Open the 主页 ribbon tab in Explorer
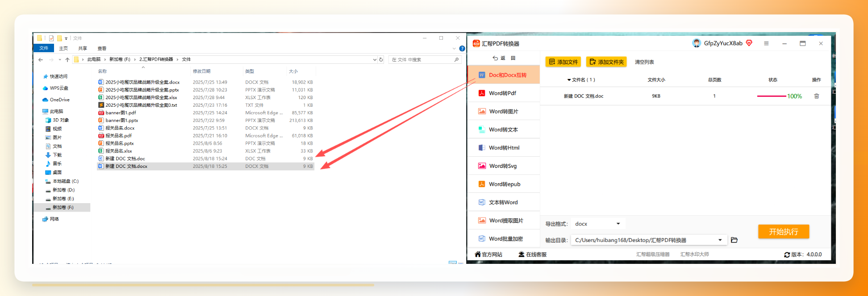The width and height of the screenshot is (868, 296). 63,48
